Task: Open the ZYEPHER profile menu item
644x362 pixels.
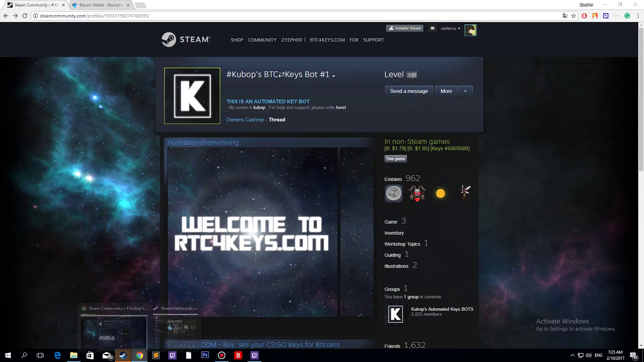Action: 293,40
